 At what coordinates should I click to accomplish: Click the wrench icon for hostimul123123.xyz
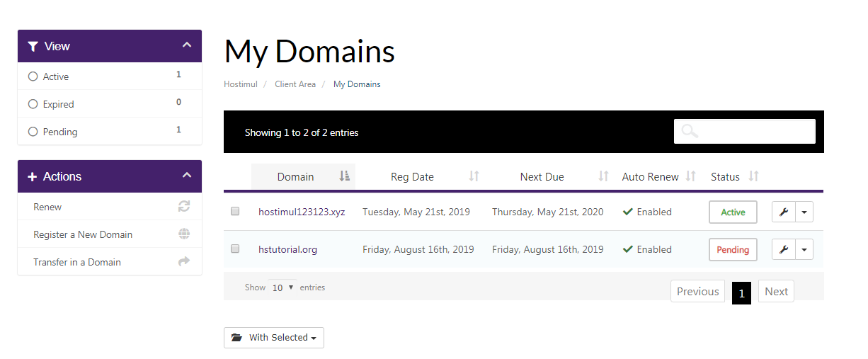pyautogui.click(x=783, y=212)
